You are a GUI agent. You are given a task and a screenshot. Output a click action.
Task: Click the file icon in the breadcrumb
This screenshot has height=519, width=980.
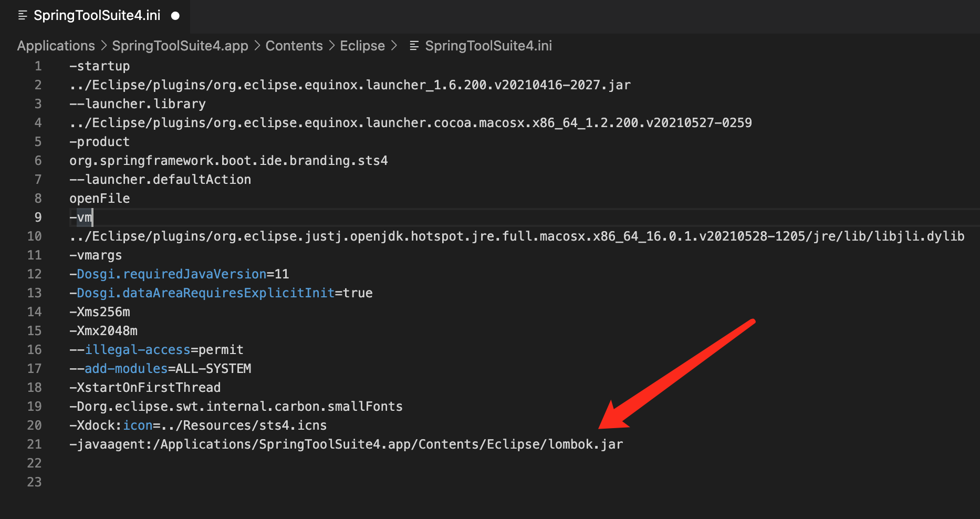pos(414,46)
